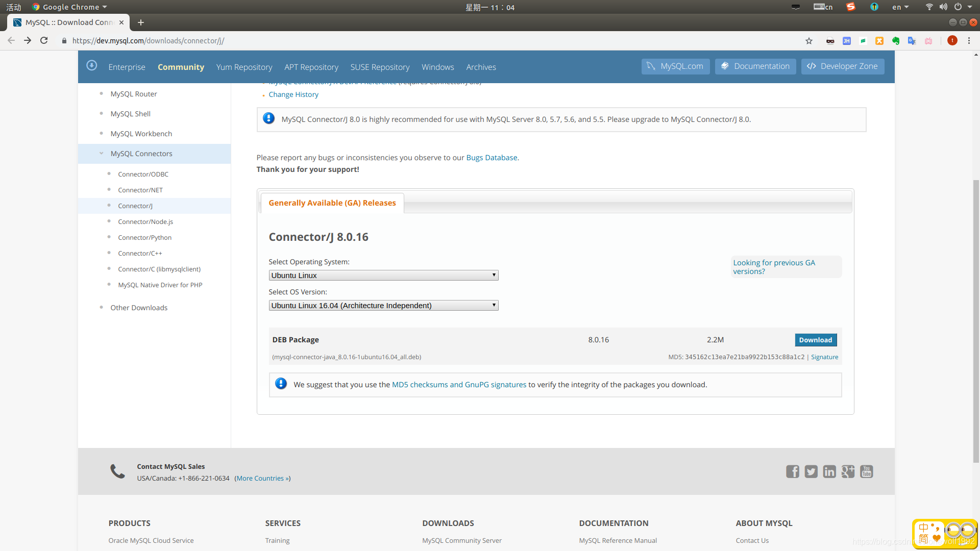Select Generally Available (GA) Releases tab
980x551 pixels.
pos(332,203)
